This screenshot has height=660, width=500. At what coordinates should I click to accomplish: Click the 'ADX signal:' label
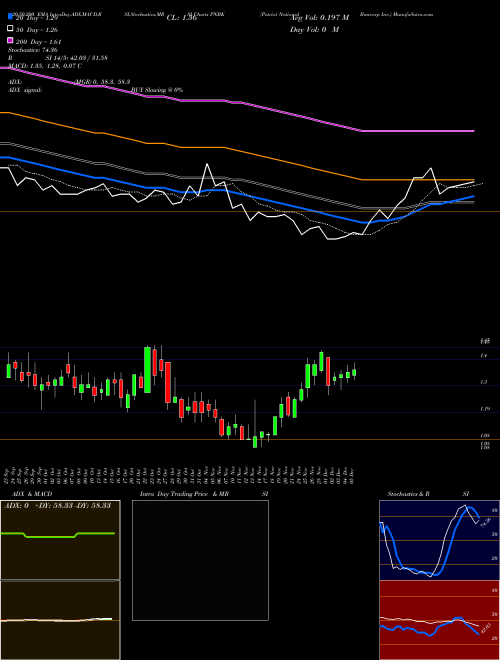25,90
